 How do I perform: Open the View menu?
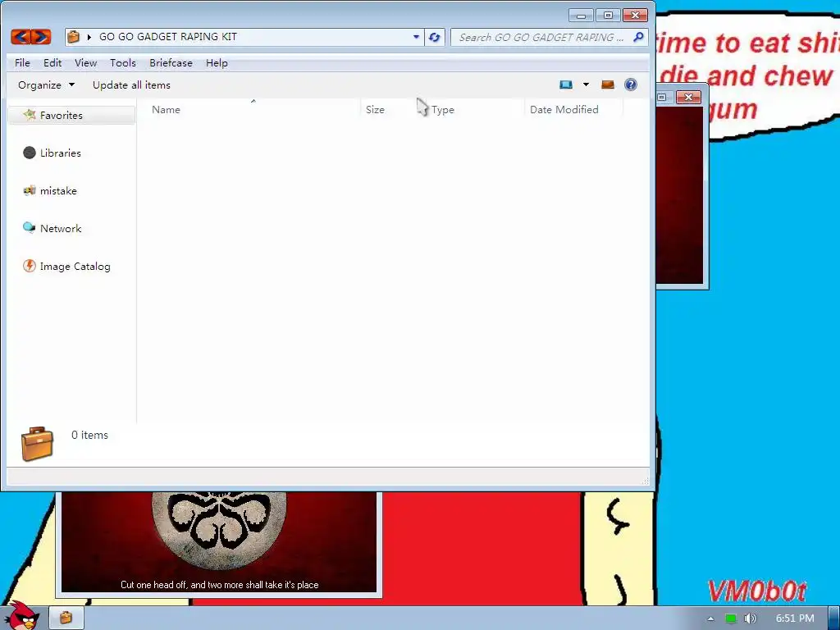coord(85,62)
